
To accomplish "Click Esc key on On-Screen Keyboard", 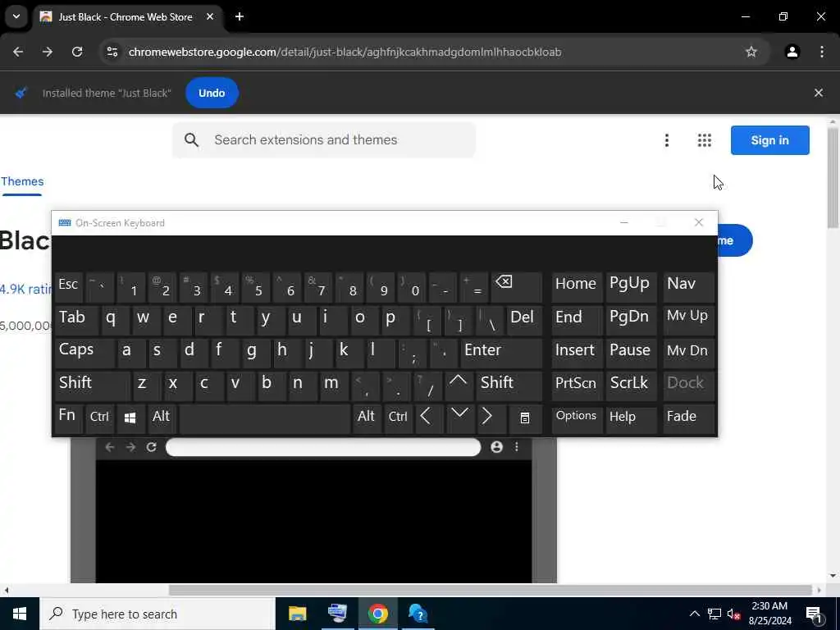I will coord(69,287).
